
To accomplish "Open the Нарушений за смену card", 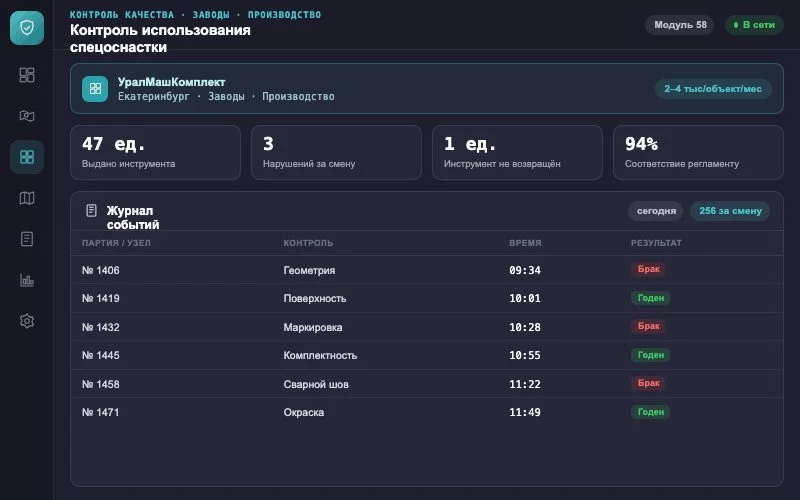I will [x=336, y=153].
